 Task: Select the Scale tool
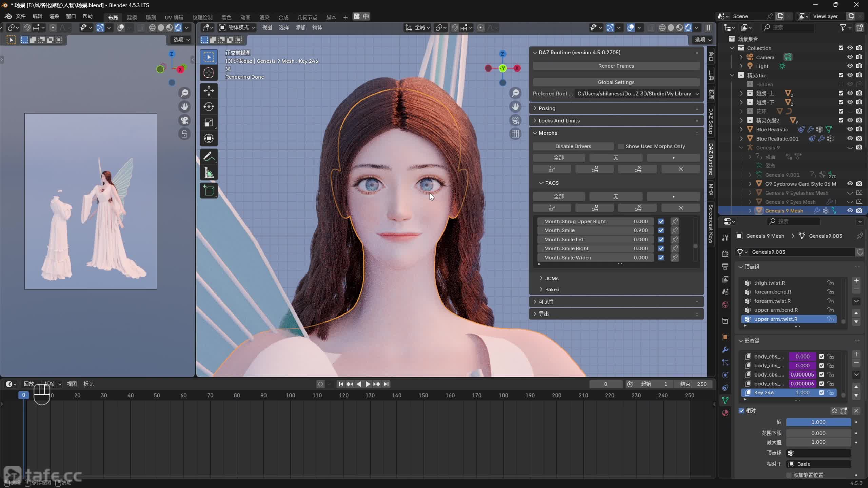click(x=209, y=123)
